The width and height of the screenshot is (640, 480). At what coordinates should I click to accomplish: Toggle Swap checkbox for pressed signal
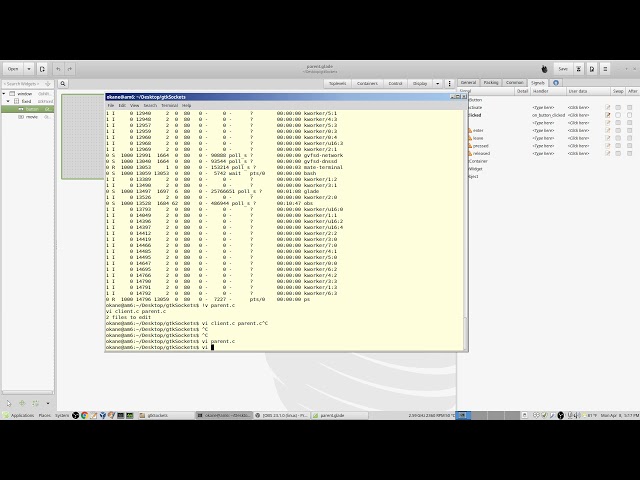[618, 146]
